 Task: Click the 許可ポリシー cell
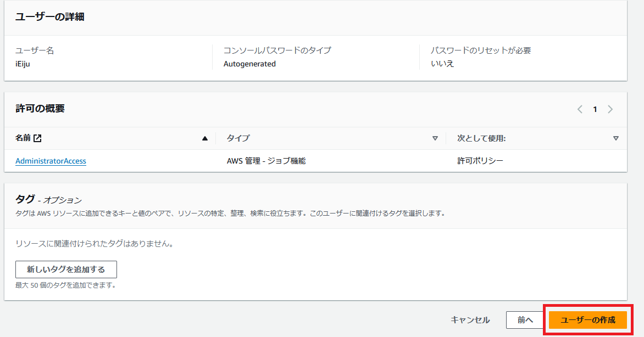click(x=480, y=160)
